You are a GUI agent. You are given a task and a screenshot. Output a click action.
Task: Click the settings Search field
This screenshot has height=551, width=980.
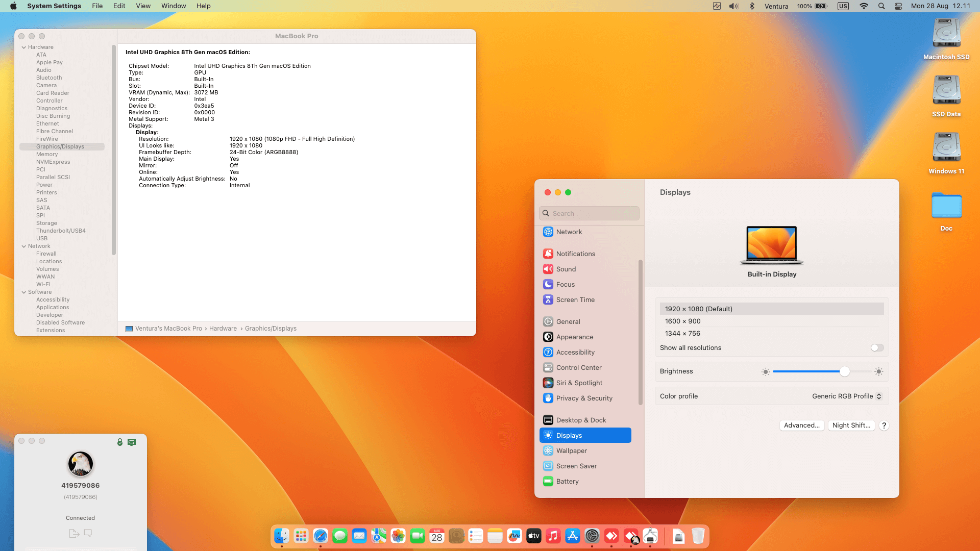[589, 213]
